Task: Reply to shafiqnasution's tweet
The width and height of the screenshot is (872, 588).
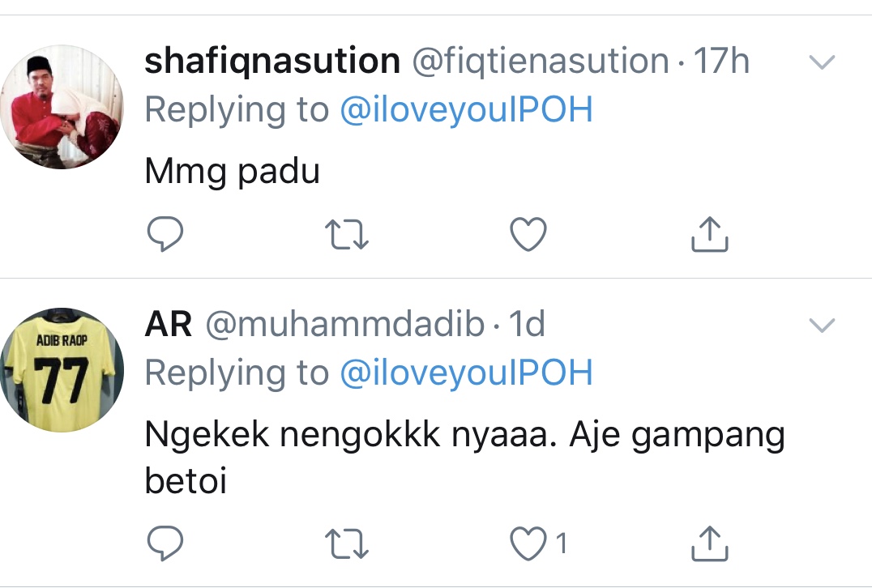Action: coord(165,235)
